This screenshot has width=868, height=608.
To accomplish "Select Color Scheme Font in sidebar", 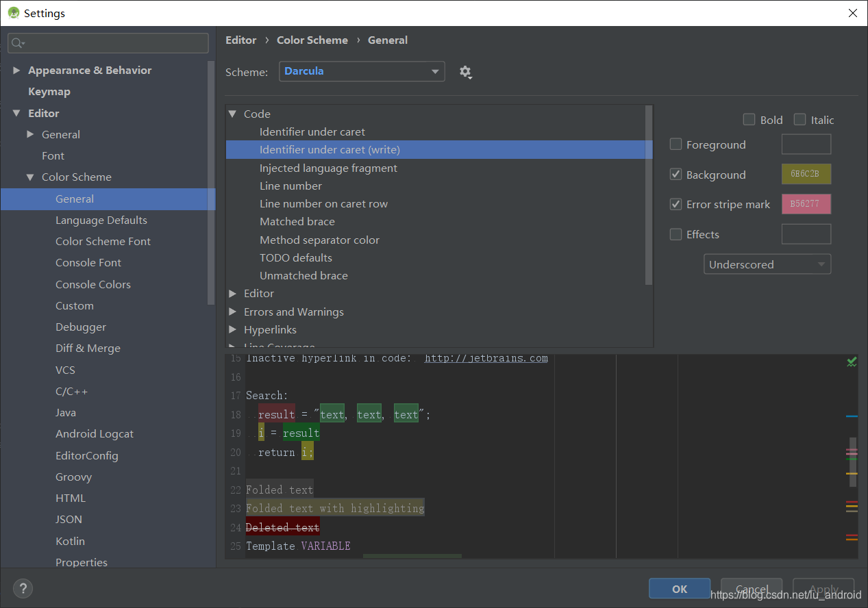I will (103, 242).
